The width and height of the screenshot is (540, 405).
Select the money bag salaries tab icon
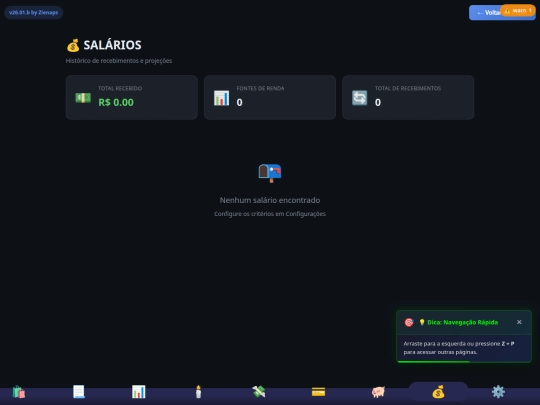click(438, 392)
